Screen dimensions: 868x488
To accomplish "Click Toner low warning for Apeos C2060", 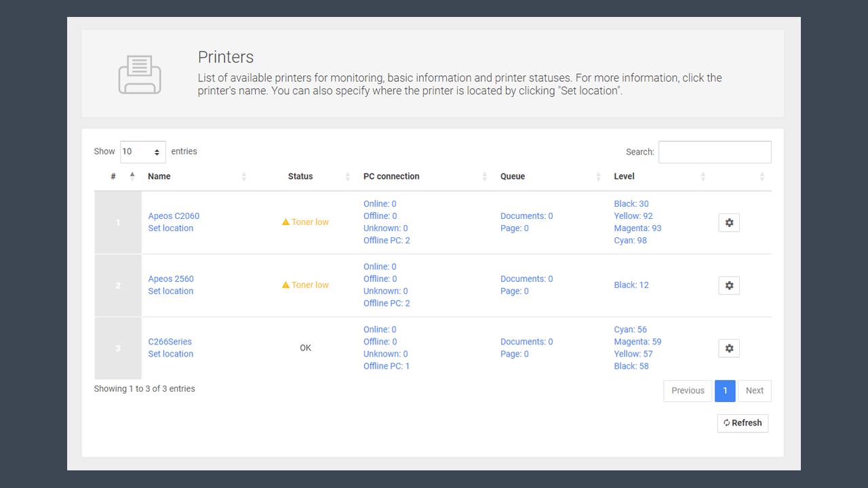I will click(x=305, y=222).
